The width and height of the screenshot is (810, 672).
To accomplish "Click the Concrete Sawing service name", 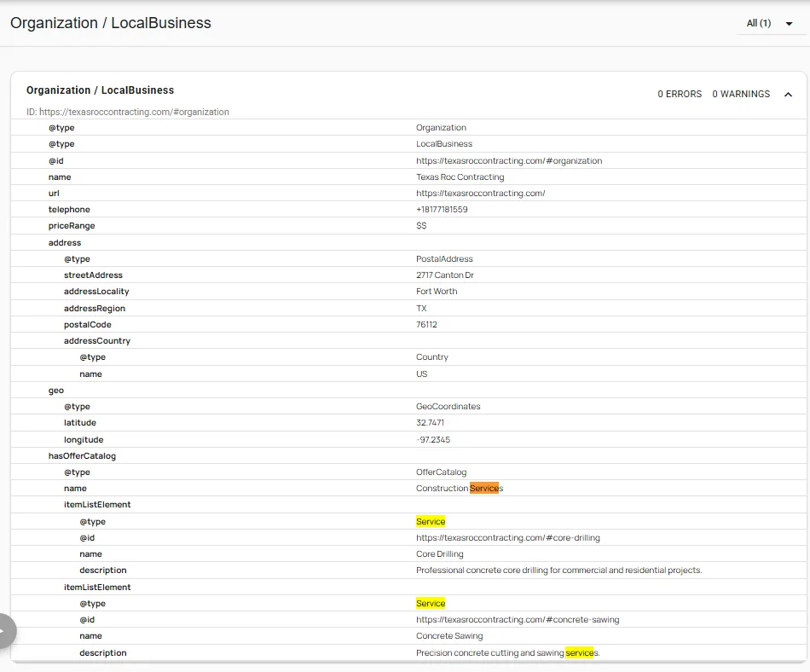I will click(449, 636).
